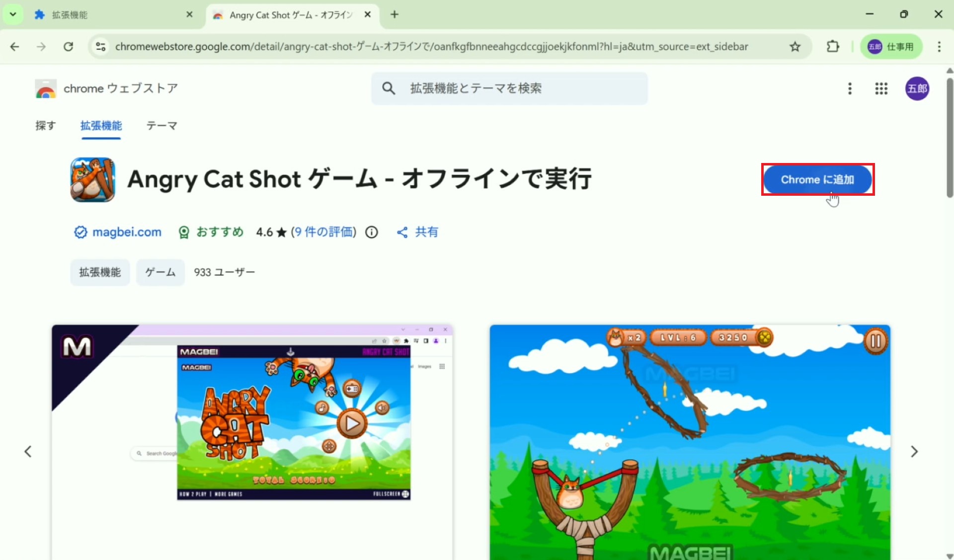Show previous screenshot with left chevron
This screenshot has width=954, height=560.
coord(28,451)
